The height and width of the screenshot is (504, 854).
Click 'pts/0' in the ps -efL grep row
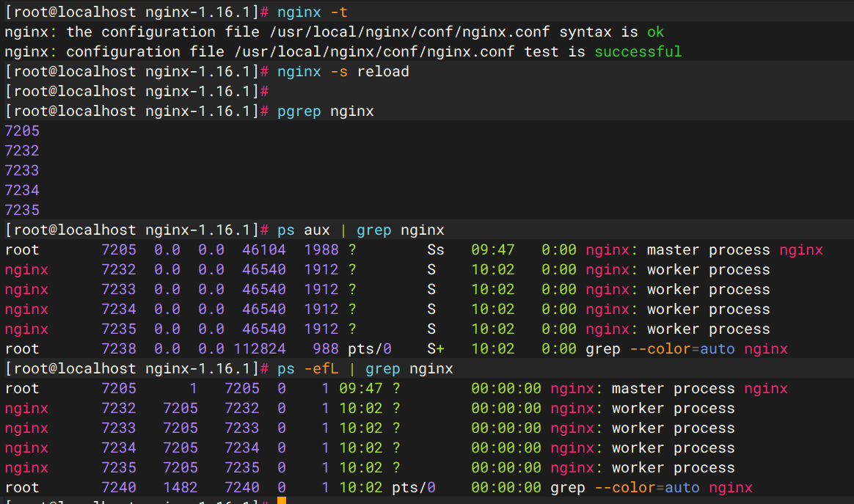click(x=414, y=488)
